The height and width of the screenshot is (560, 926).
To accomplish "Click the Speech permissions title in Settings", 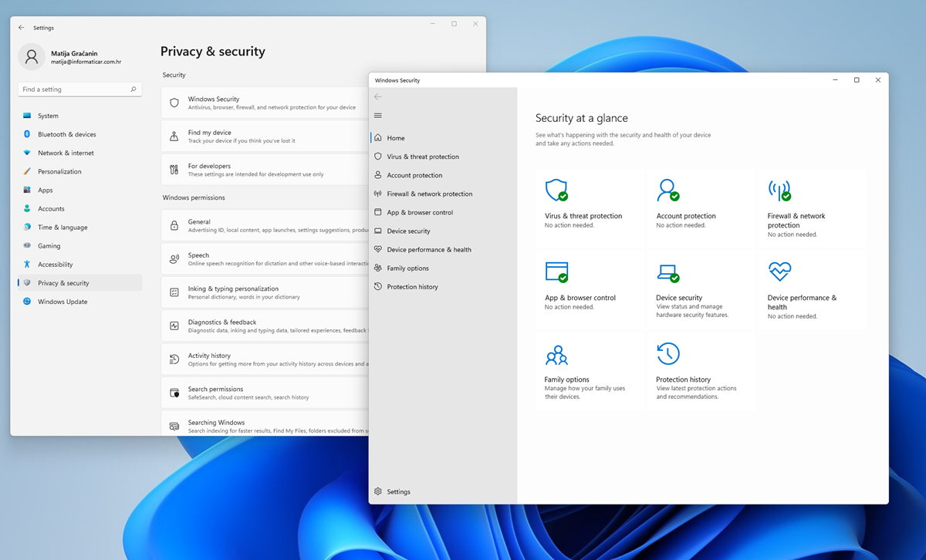I will click(x=198, y=255).
